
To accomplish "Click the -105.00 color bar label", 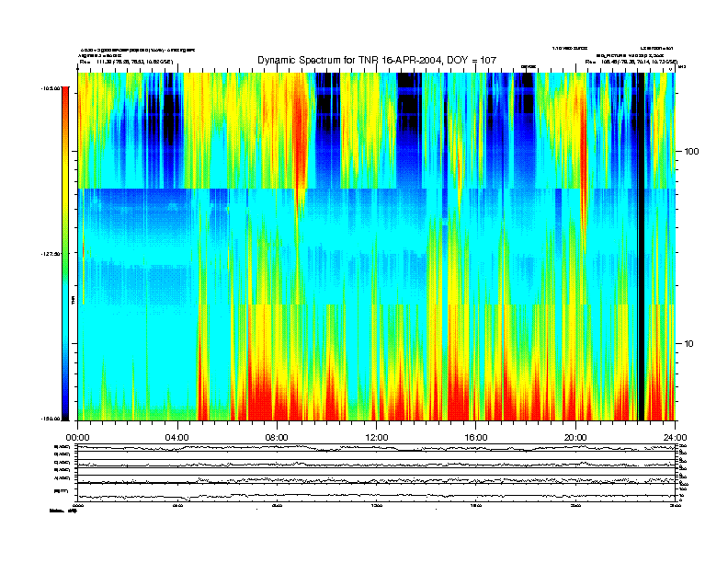I will coord(51,87).
